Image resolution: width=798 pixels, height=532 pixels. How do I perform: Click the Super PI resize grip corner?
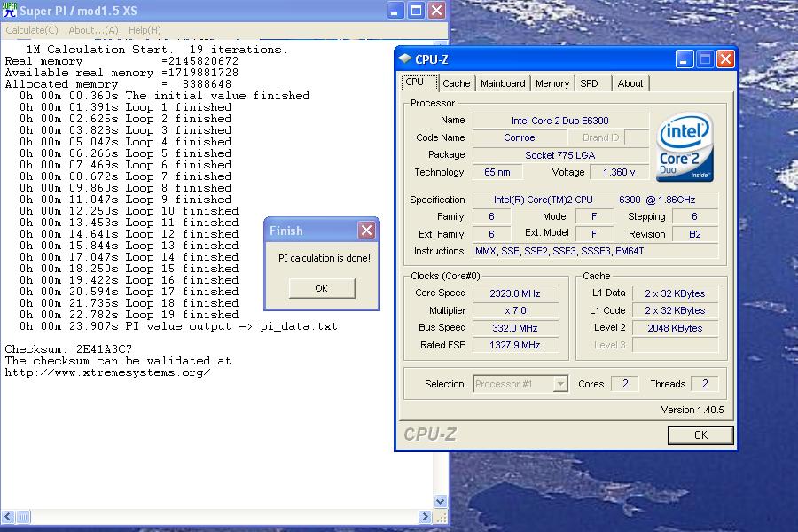tap(441, 517)
